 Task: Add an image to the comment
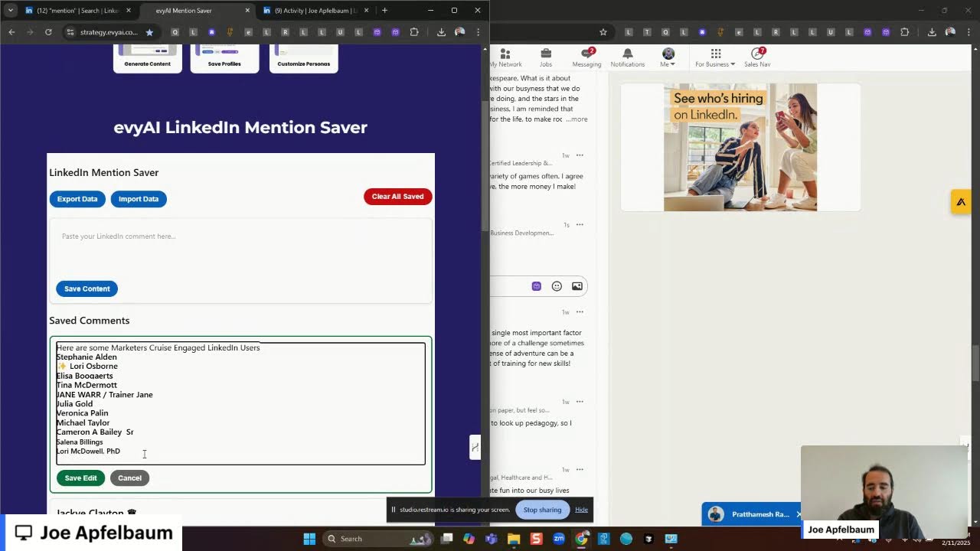[x=577, y=286]
